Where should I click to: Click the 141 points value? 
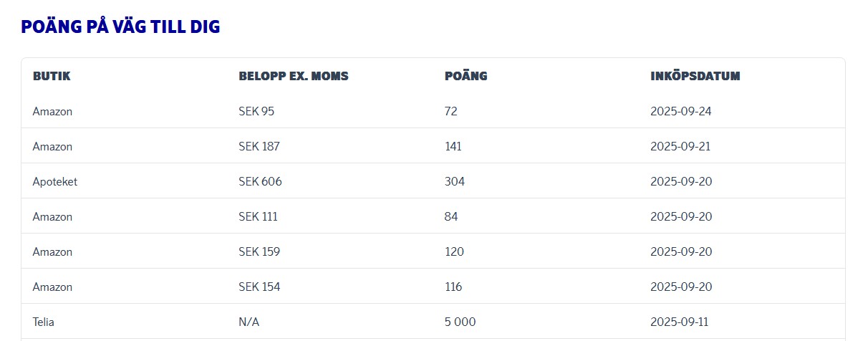coord(453,147)
